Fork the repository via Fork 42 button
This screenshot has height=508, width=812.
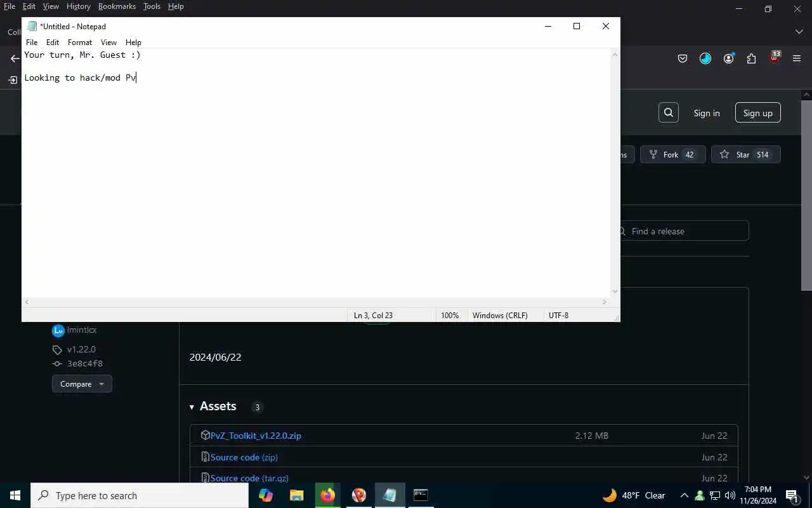pyautogui.click(x=672, y=154)
